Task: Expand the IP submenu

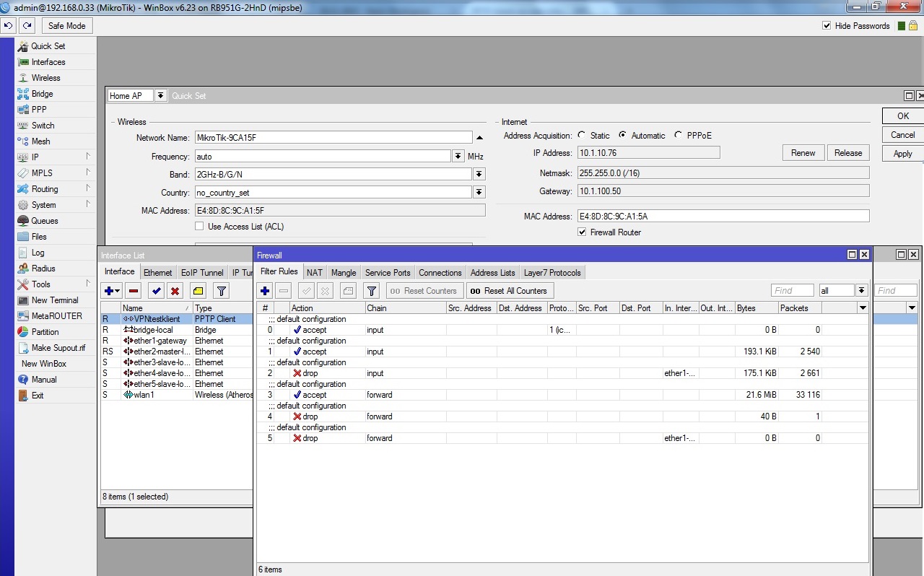Action: (x=55, y=157)
